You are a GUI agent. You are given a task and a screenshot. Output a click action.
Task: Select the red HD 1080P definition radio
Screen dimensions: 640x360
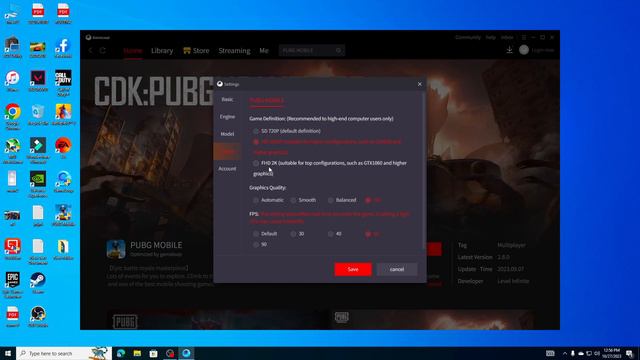[x=256, y=142]
